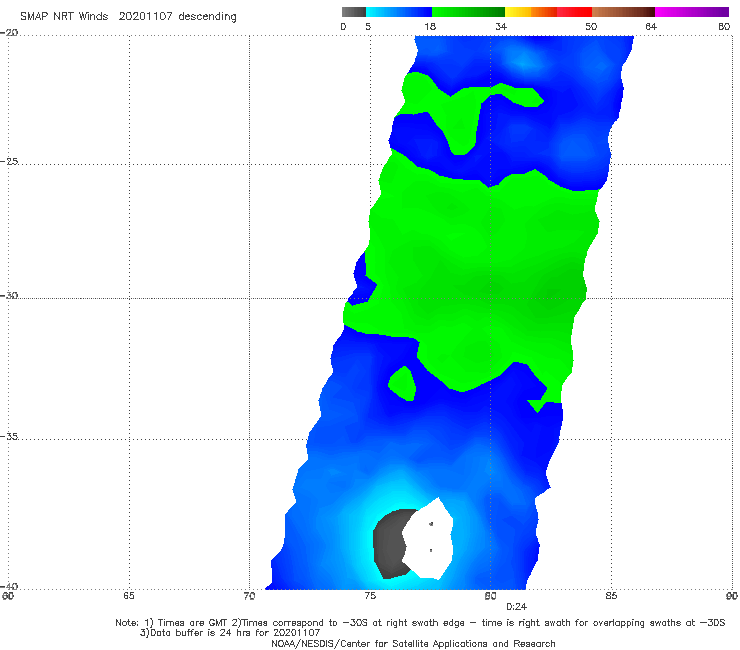This screenshot has height=650, width=740.
Task: Click the 'Note: 1) Times are GMT' line
Action: click(420, 623)
